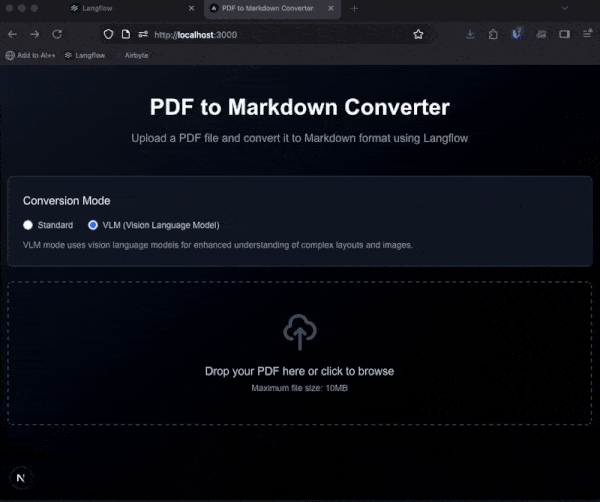The width and height of the screenshot is (600, 502).
Task: Go back to the previous page
Action: (11, 34)
